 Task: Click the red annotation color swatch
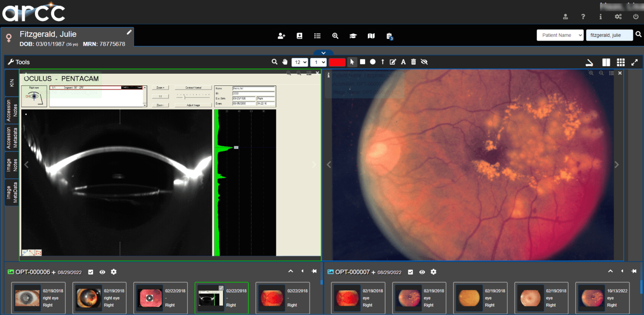point(337,62)
